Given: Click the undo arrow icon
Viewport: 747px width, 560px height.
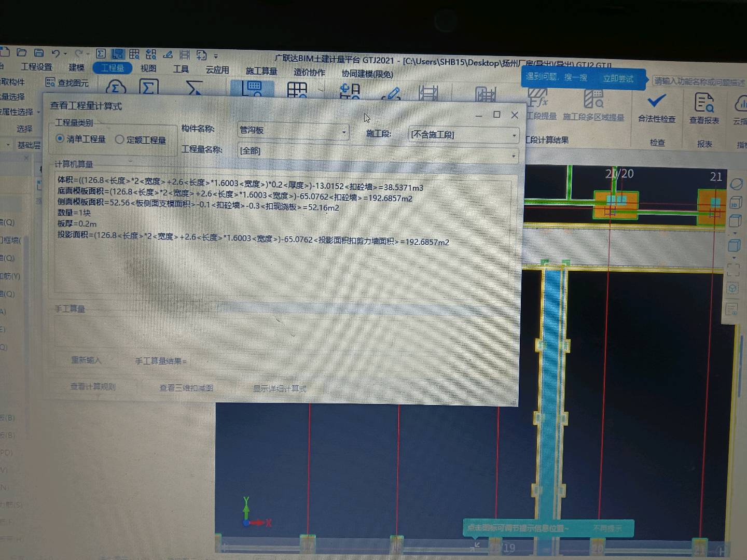Looking at the screenshot, I should tap(56, 53).
